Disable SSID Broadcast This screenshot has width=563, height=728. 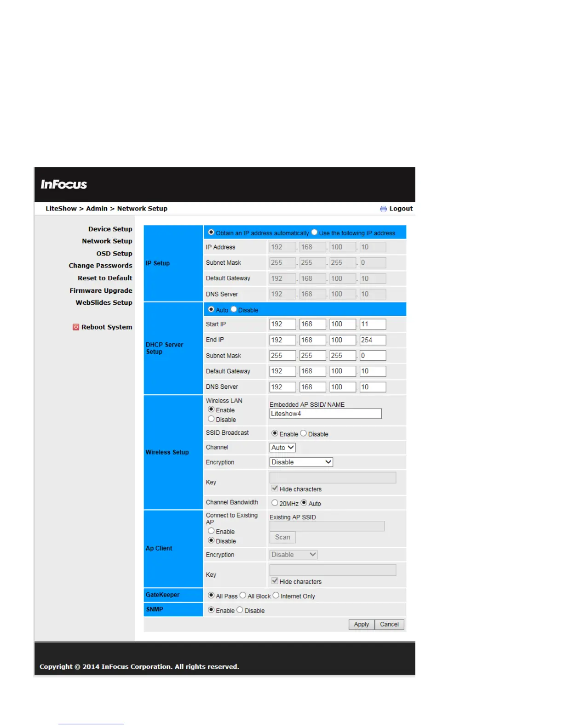point(304,433)
